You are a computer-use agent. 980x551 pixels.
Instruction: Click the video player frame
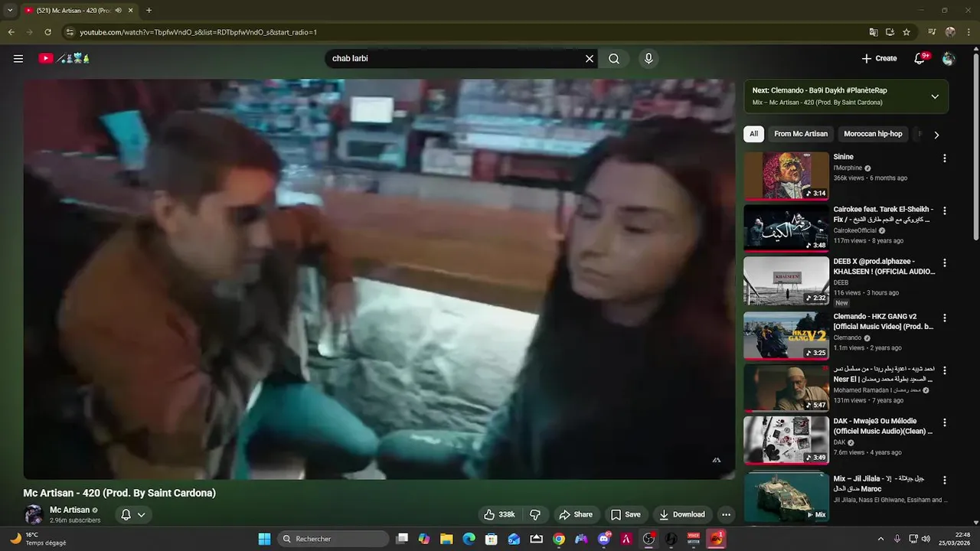click(x=379, y=279)
